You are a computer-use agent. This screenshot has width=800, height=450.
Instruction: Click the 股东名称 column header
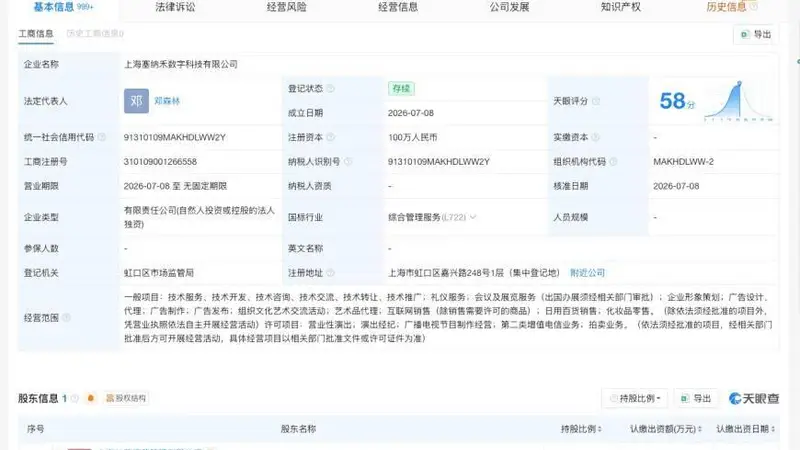(x=298, y=429)
